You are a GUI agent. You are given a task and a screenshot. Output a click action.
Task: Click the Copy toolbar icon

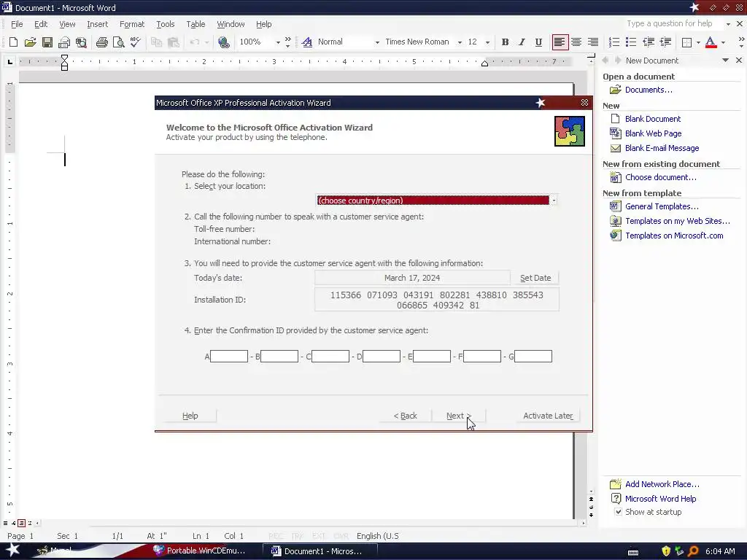[x=156, y=42]
